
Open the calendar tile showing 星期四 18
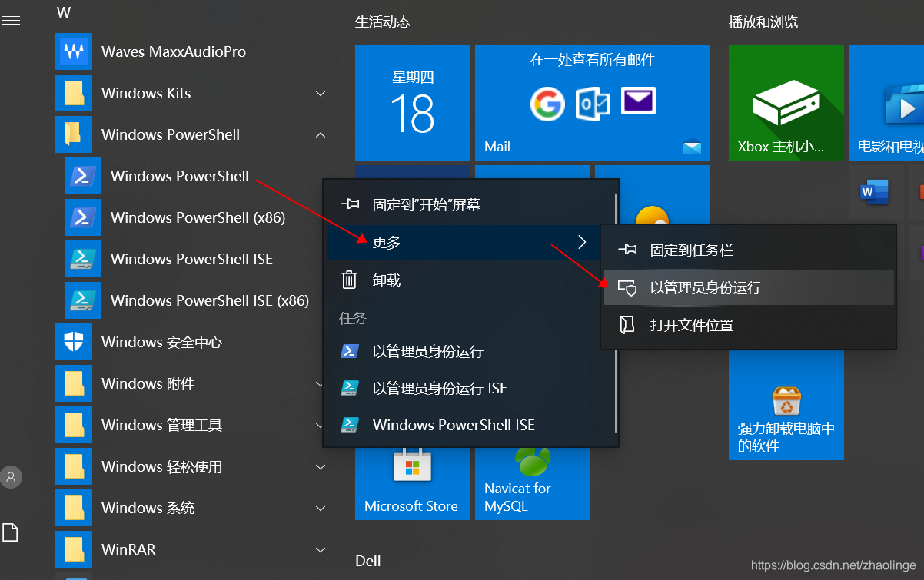click(413, 103)
